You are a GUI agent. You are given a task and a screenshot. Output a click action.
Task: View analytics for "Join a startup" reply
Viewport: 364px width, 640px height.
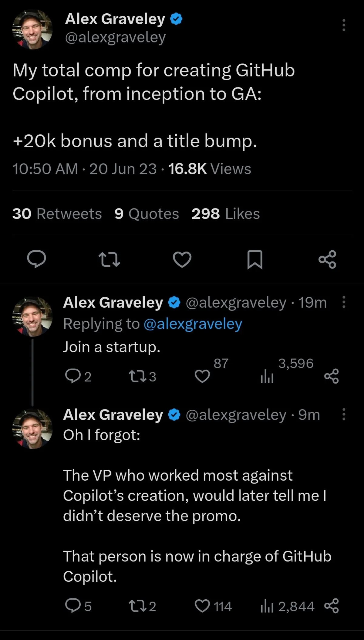click(x=267, y=377)
